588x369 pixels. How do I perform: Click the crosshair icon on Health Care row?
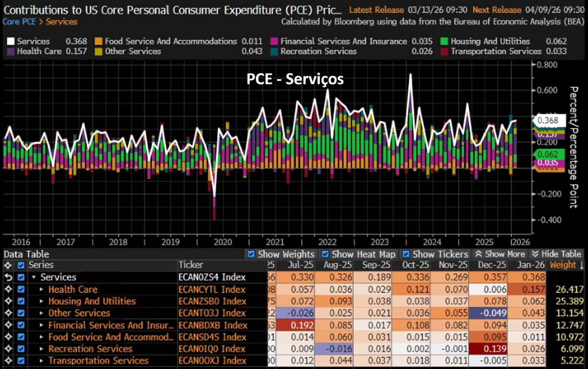[7, 289]
